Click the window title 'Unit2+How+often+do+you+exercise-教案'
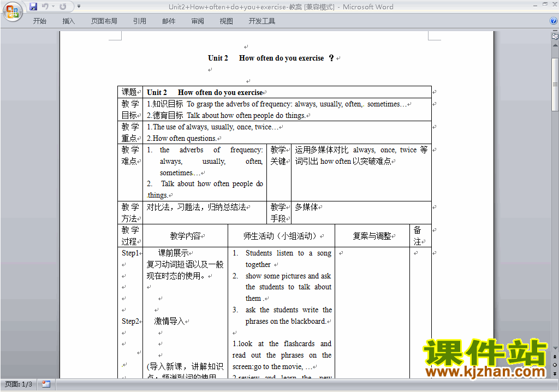 pos(235,7)
